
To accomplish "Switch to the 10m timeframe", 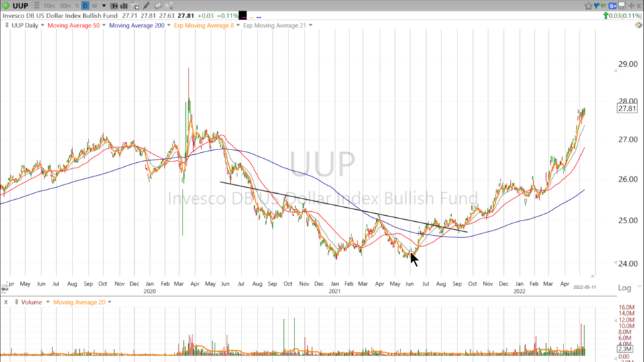I will 49,6.
